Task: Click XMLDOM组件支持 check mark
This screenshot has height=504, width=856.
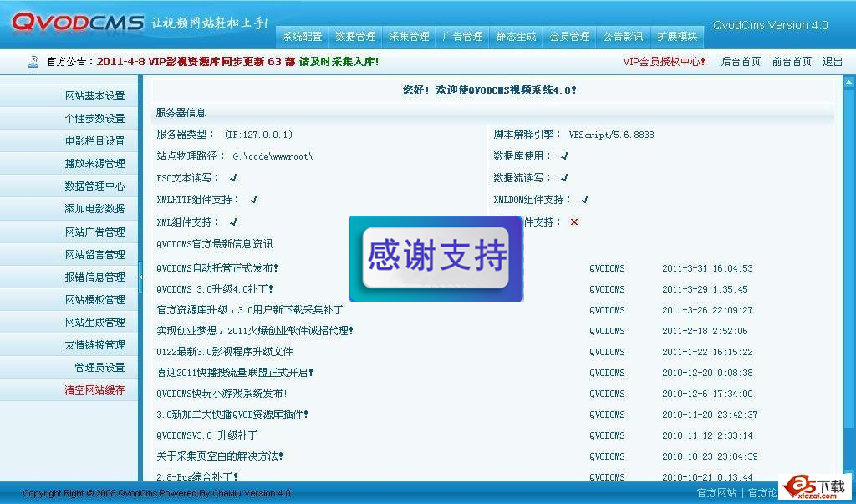Action: [x=584, y=199]
